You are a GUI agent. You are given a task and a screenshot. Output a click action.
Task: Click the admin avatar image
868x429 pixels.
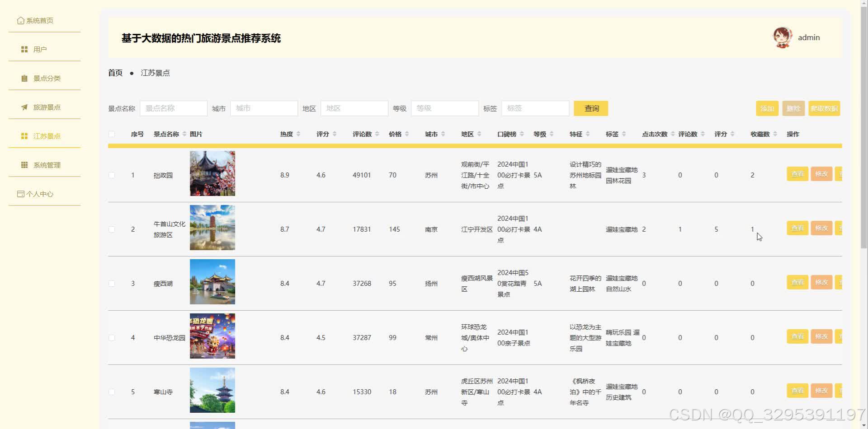coord(782,37)
